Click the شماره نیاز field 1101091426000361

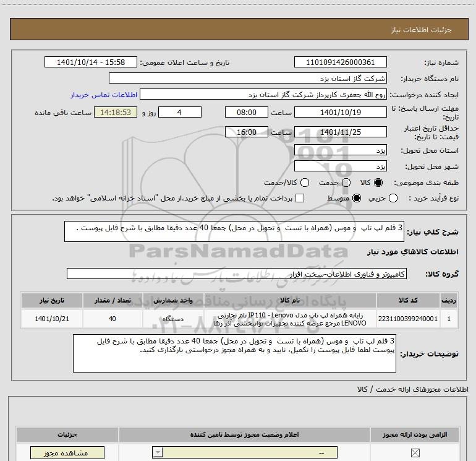click(340, 62)
